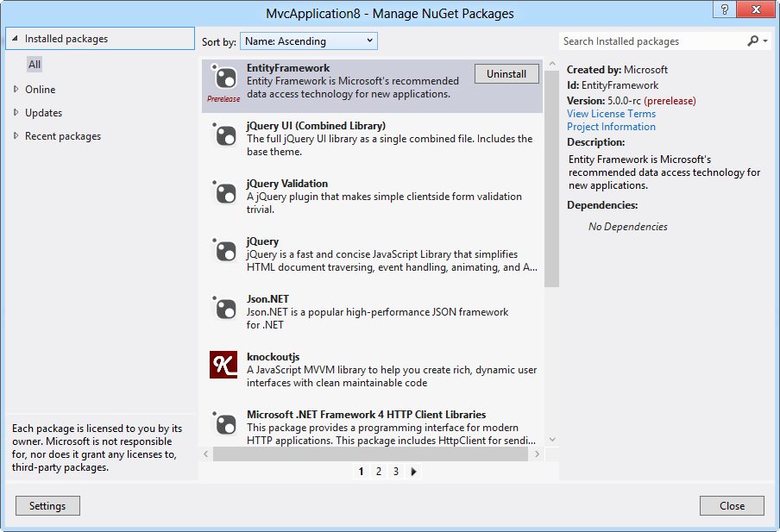Click the No Dependencies text

tap(628, 227)
